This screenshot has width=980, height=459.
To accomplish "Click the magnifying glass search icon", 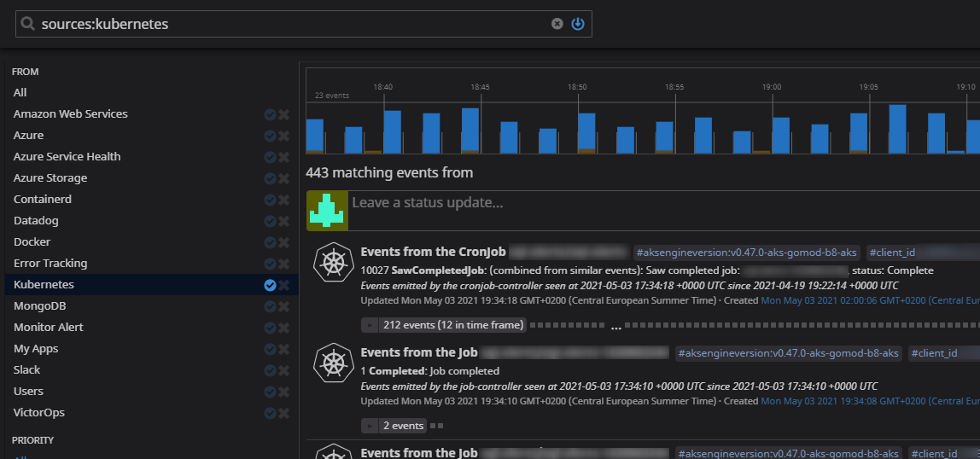I will pyautogui.click(x=27, y=24).
